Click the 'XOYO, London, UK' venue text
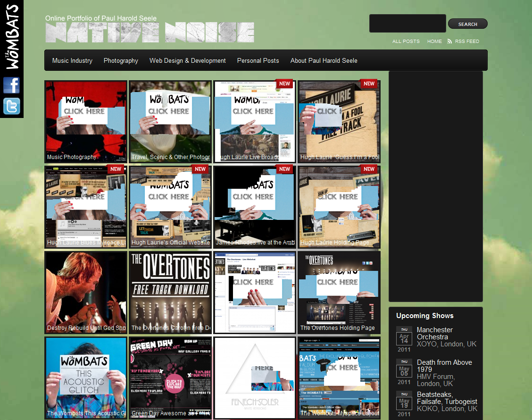 pyautogui.click(x=447, y=344)
